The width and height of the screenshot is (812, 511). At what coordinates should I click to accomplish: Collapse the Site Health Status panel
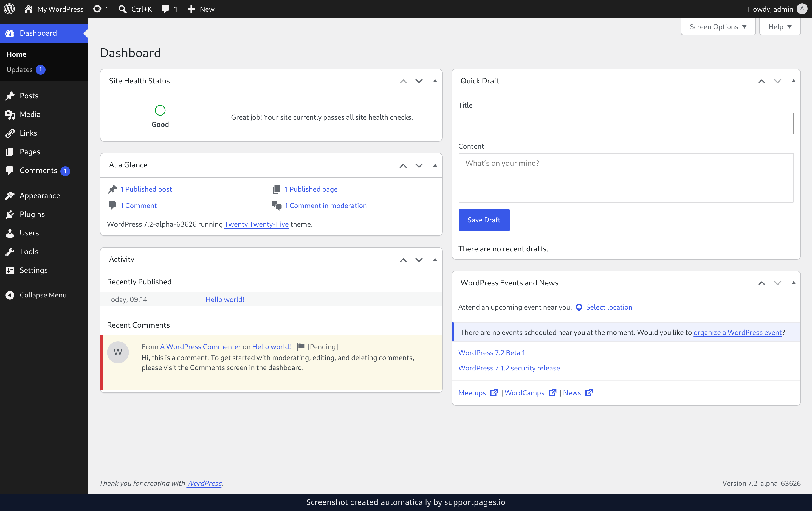point(435,81)
